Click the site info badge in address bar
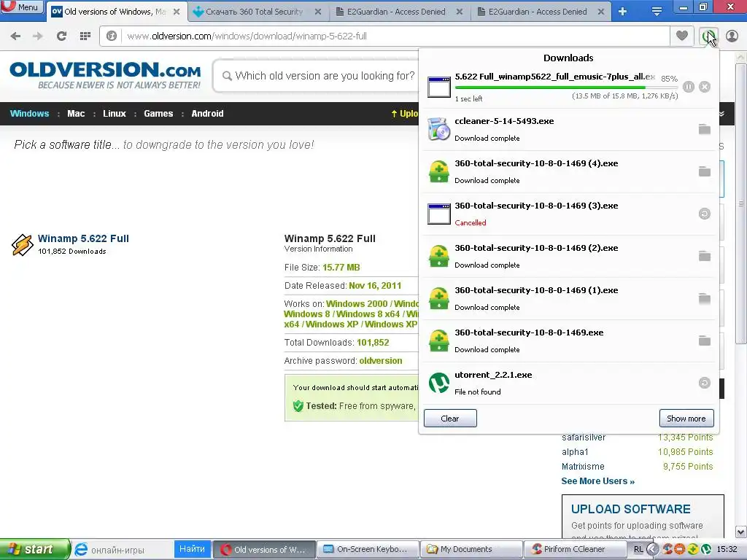 coord(112,36)
